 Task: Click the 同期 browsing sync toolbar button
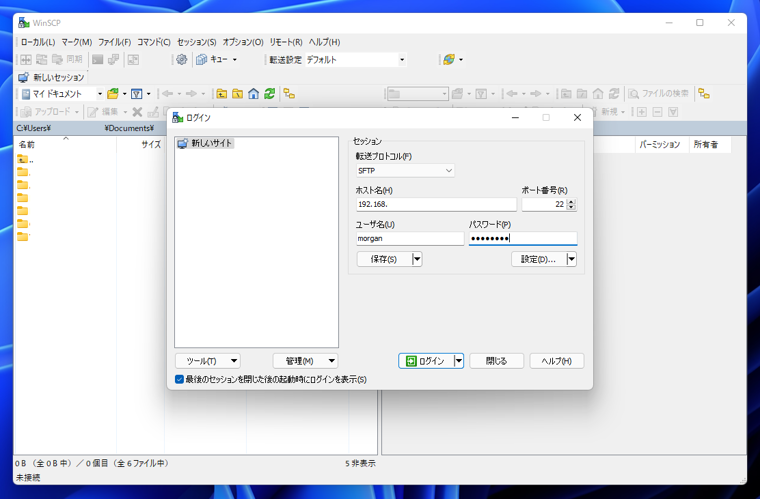click(x=67, y=60)
